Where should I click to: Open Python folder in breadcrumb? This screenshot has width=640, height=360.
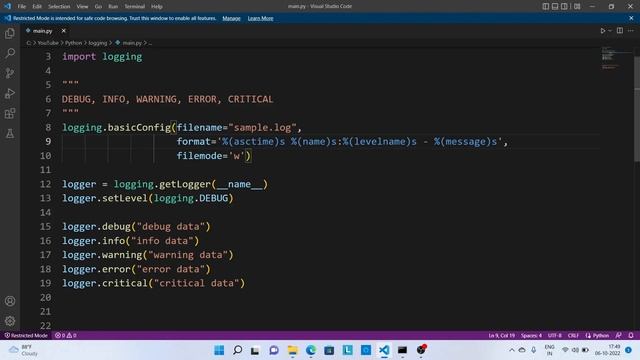pyautogui.click(x=73, y=43)
